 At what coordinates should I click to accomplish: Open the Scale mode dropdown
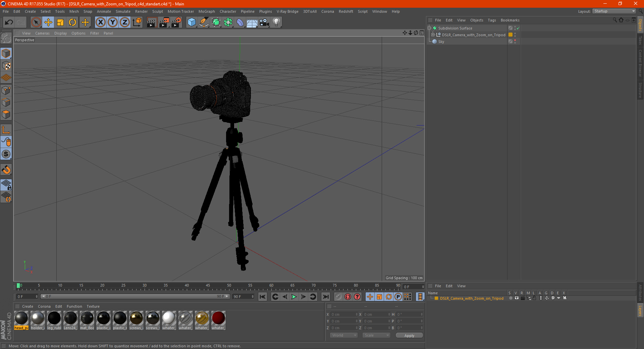(376, 335)
